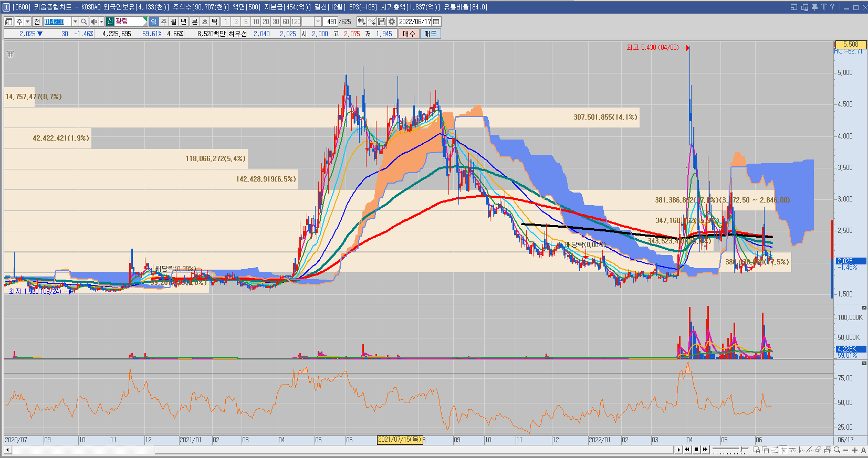Choose interval 10 button
This screenshot has height=458, width=868.
256,22
